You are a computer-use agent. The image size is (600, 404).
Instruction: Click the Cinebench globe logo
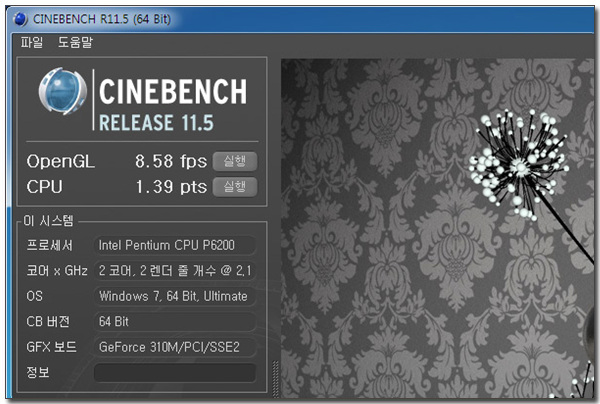tap(62, 91)
